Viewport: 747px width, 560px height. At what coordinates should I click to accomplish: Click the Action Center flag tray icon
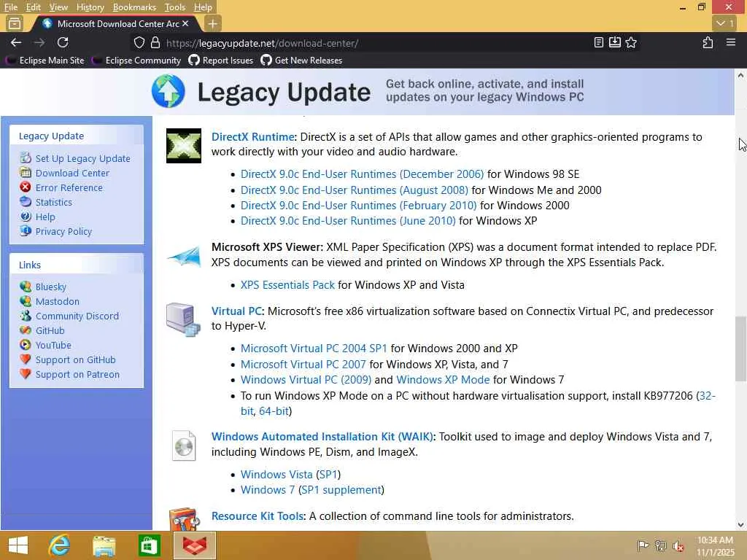tap(643, 545)
